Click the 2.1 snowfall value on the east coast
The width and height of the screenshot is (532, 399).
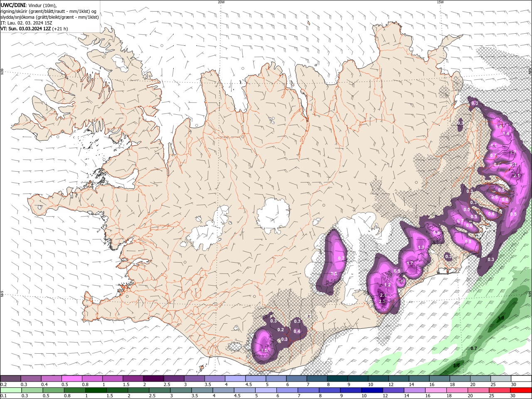click(517, 176)
